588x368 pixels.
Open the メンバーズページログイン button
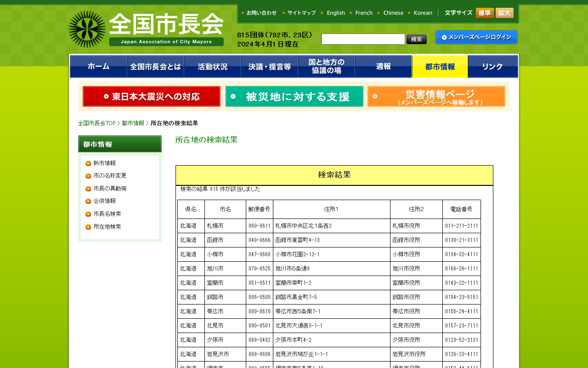click(476, 37)
